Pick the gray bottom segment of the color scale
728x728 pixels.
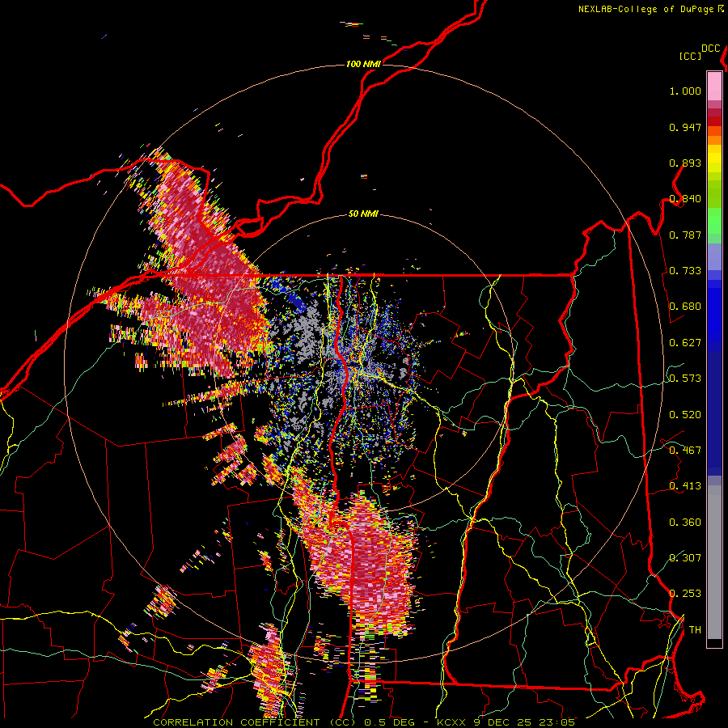click(x=714, y=562)
